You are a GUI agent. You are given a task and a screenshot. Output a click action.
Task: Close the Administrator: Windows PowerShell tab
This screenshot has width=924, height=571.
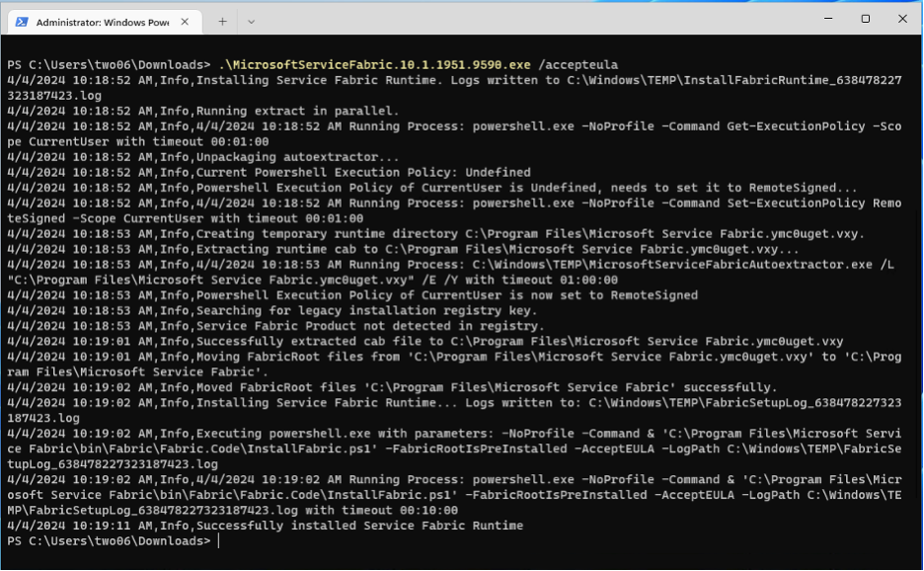point(185,22)
